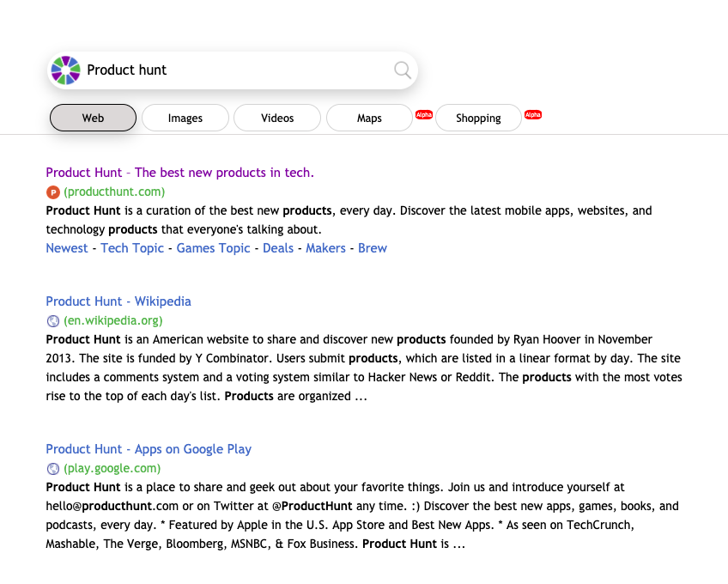Open 'Product Hunt – The best new products' result
The width and height of the screenshot is (728, 584).
pos(179,173)
